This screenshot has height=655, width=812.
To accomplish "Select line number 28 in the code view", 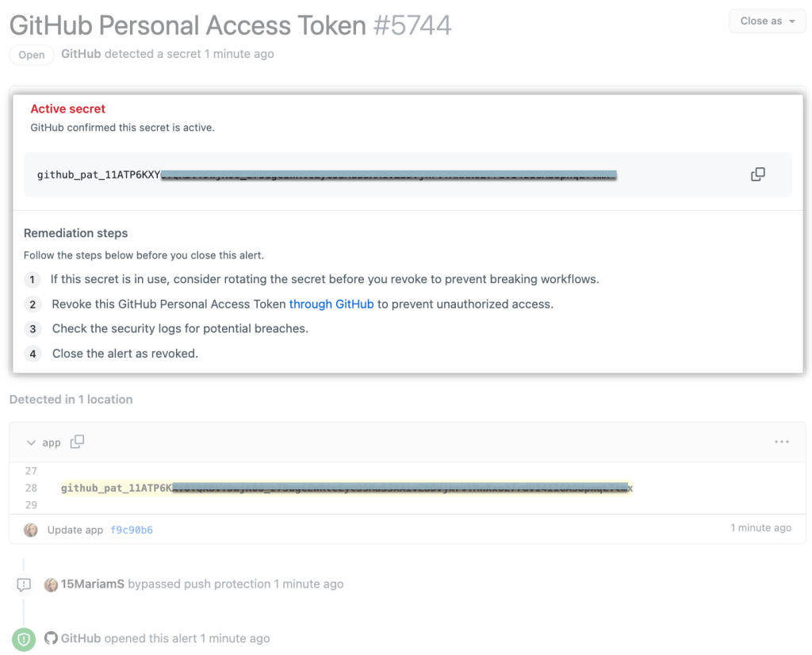I will [x=32, y=488].
